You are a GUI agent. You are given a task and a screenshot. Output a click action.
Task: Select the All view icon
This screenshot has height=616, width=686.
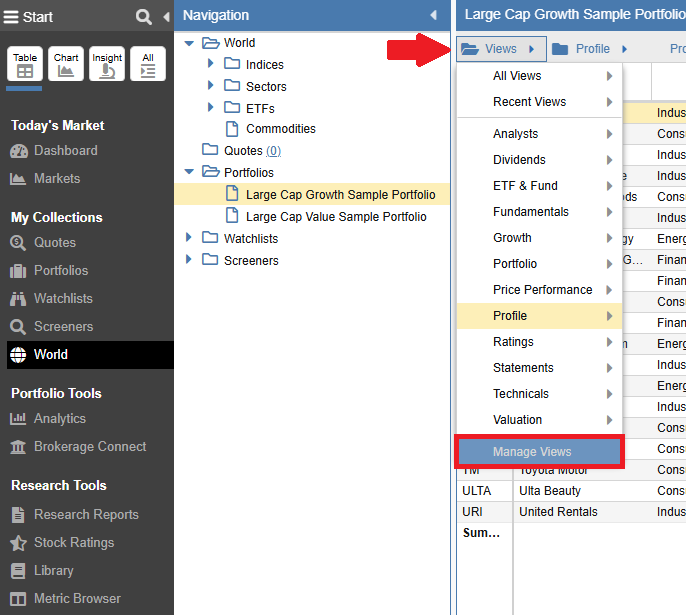pos(148,64)
